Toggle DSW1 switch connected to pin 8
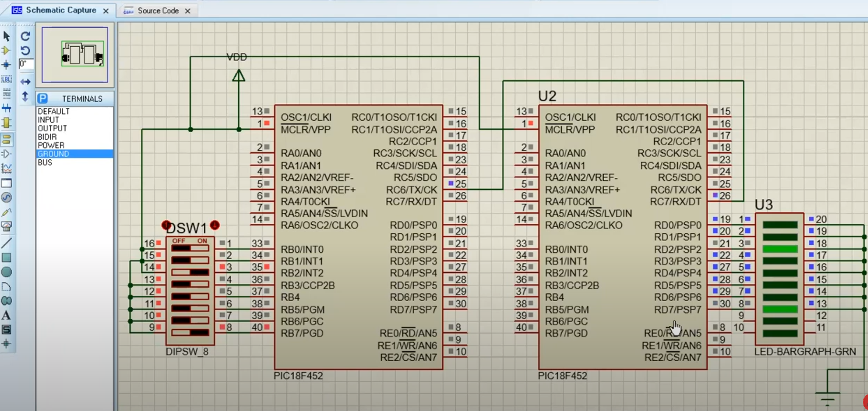The height and width of the screenshot is (411, 868). click(190, 332)
